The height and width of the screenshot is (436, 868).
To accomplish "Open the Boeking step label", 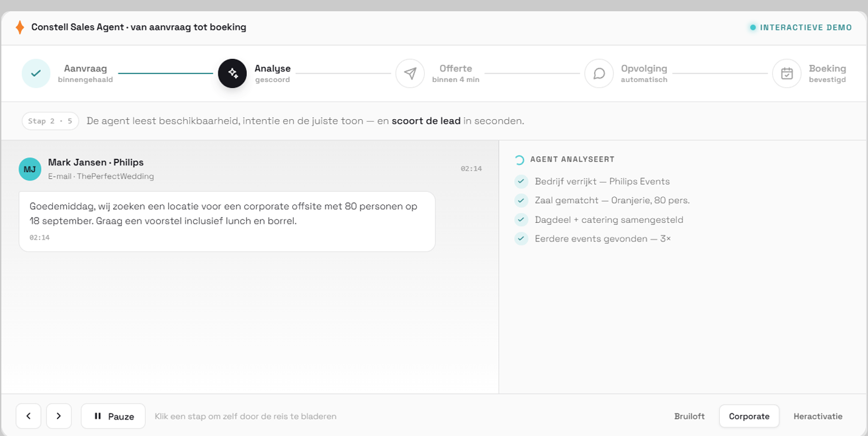I will coord(827,69).
